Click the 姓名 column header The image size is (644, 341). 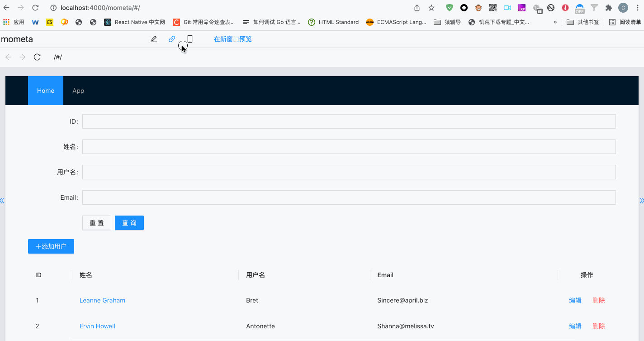pos(86,275)
